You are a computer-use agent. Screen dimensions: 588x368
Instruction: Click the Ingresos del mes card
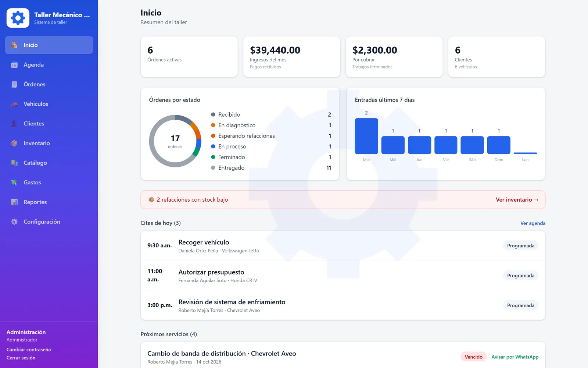tap(292, 57)
